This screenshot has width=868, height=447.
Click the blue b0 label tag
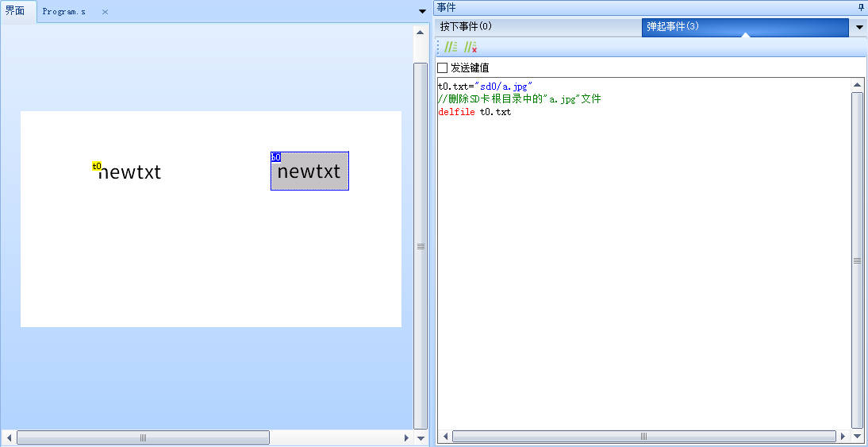pos(275,157)
